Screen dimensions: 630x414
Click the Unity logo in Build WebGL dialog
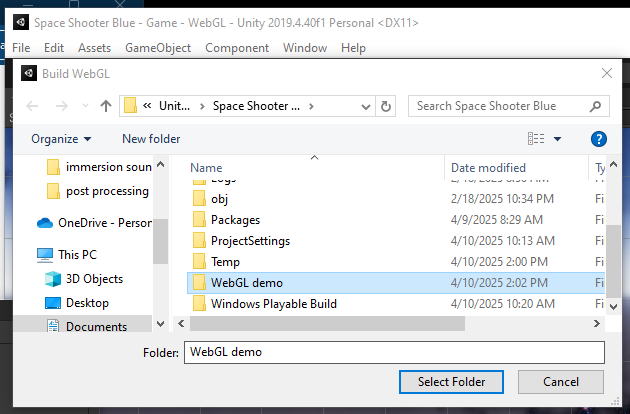pos(29,73)
